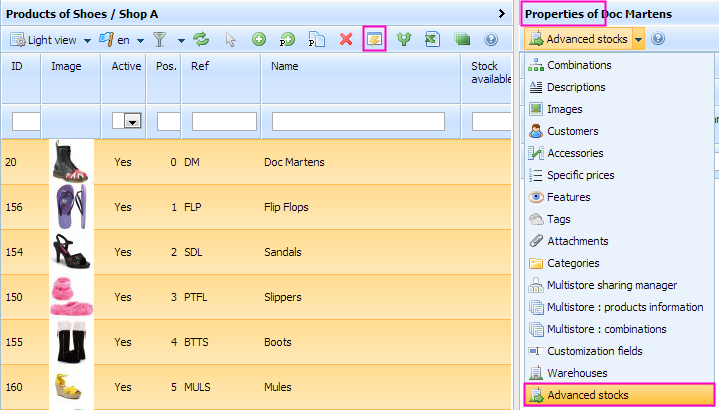
Task: Click the PTFL reference cell
Action: (196, 297)
